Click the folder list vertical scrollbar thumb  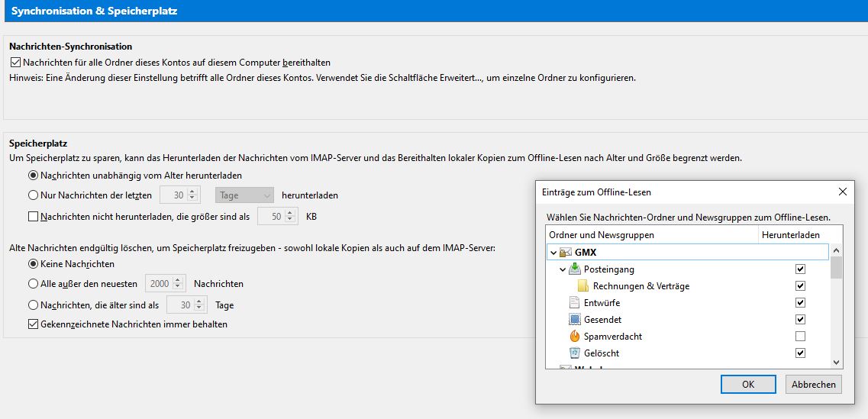[x=836, y=268]
